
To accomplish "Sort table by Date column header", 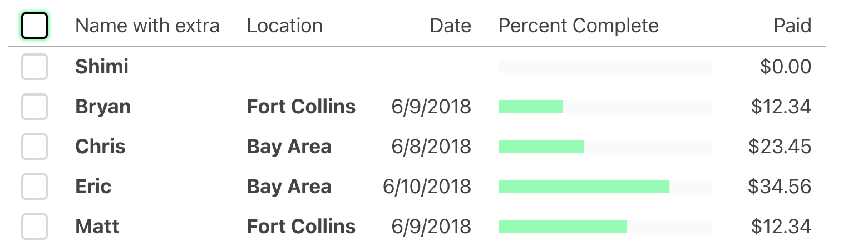I will pyautogui.click(x=451, y=26).
